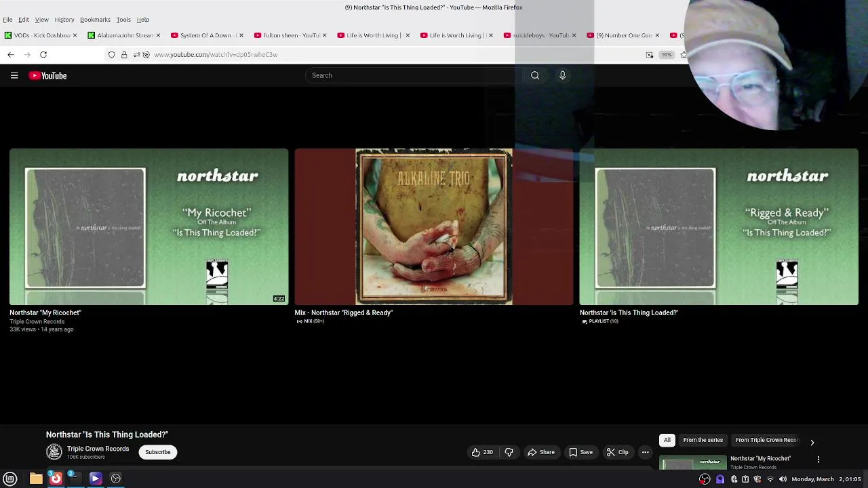Viewport: 868px width, 488px height.
Task: Subscribe to Triple Crown Records
Action: 158,452
